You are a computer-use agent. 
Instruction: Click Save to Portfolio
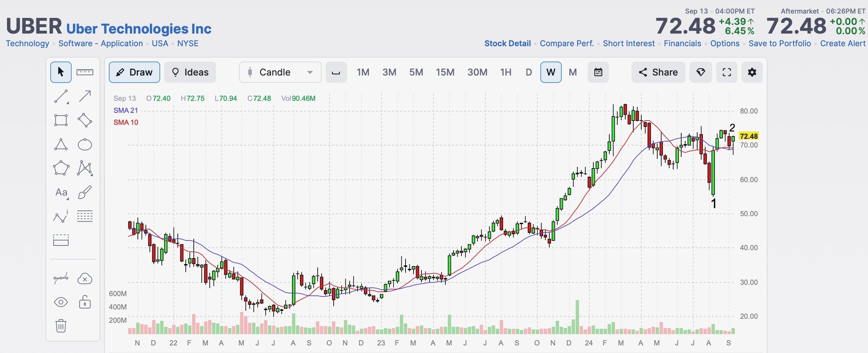[x=780, y=43]
